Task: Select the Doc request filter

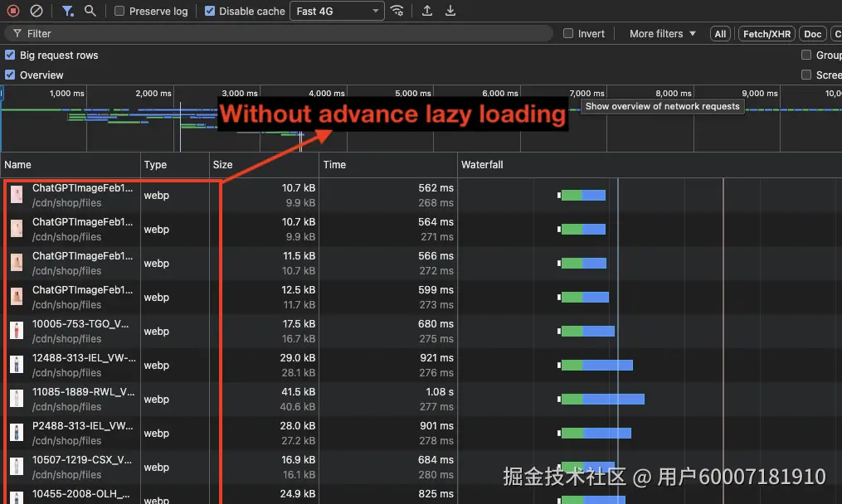Action: pos(812,33)
